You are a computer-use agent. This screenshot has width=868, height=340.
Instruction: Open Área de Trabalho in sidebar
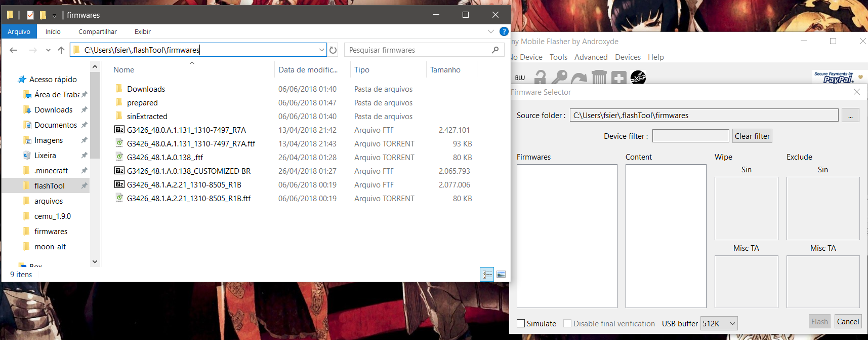click(x=57, y=95)
